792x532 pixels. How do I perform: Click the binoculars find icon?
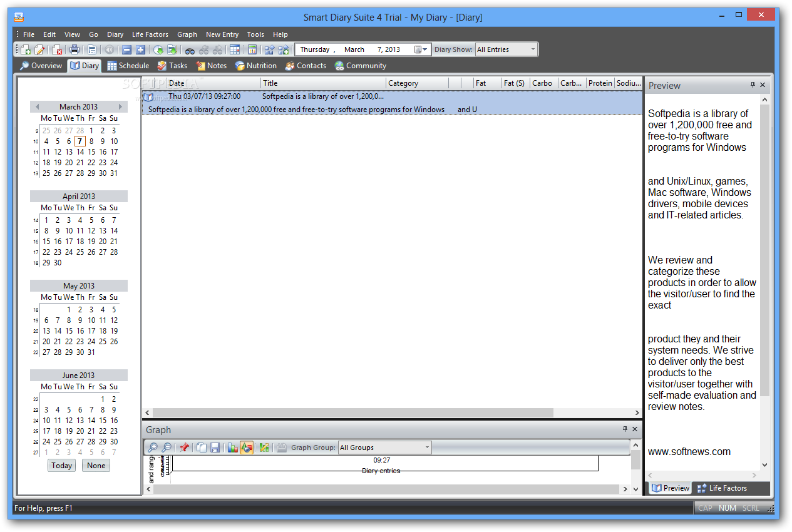point(189,50)
